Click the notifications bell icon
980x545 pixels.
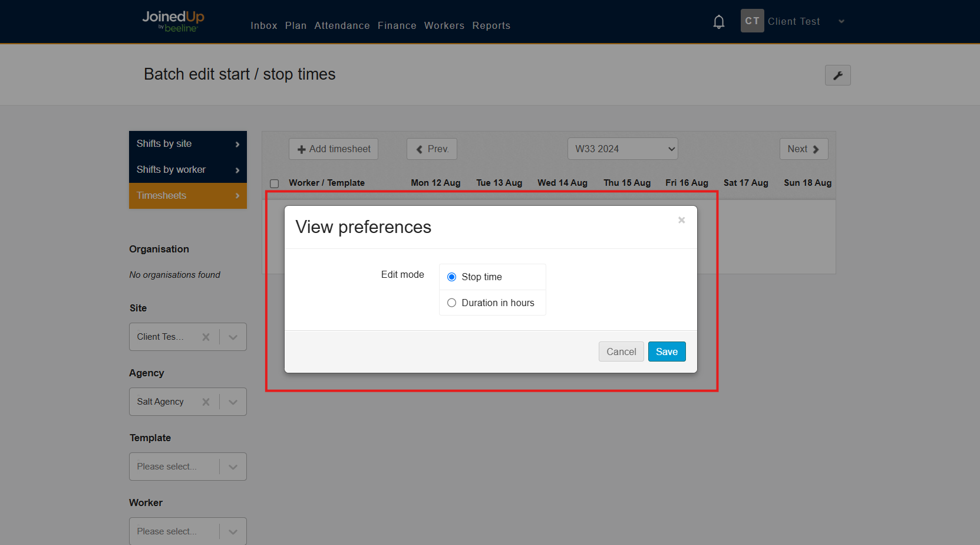pyautogui.click(x=718, y=22)
